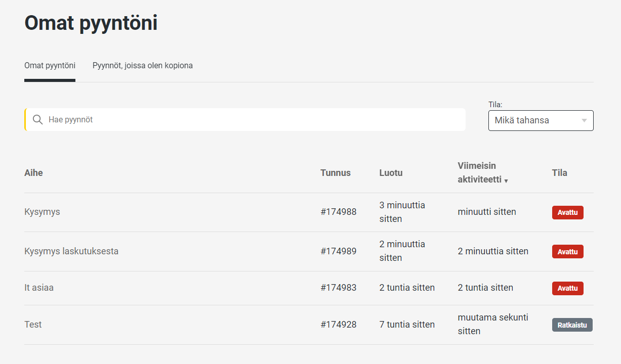Click the Ratkaistu badge on Test row
The width and height of the screenshot is (621, 364).
pos(571,325)
